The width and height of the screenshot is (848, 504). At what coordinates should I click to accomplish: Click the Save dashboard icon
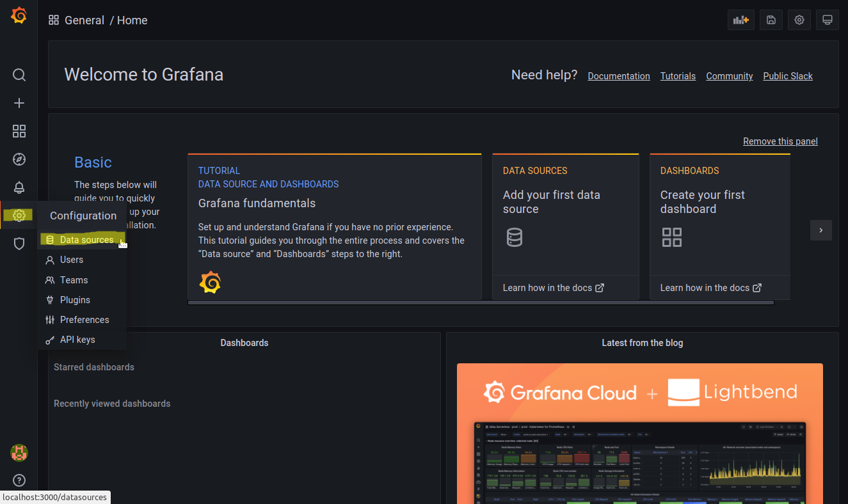(x=771, y=20)
